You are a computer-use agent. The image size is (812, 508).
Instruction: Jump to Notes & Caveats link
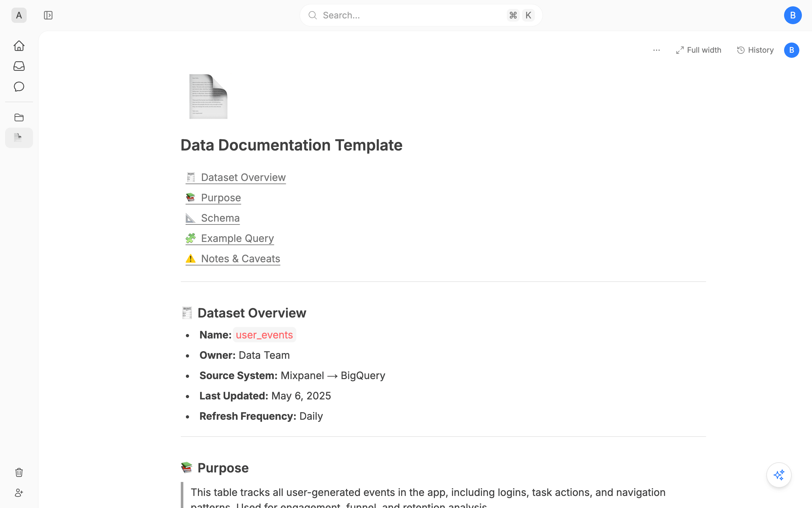pyautogui.click(x=232, y=258)
